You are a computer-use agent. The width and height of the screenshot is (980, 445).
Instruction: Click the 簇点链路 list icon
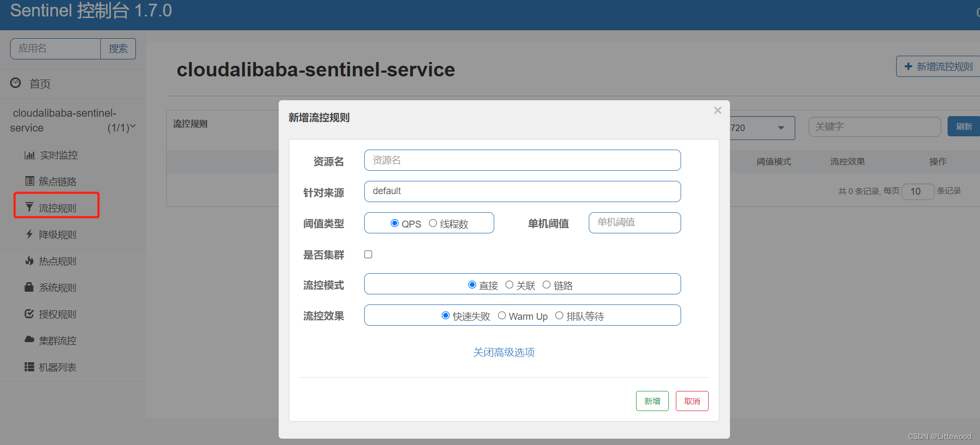click(x=29, y=181)
